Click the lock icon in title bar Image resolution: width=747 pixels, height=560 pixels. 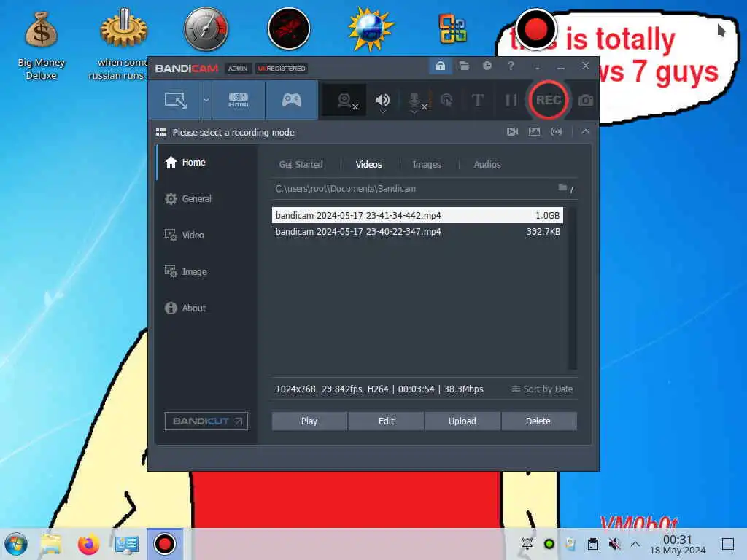pyautogui.click(x=440, y=66)
